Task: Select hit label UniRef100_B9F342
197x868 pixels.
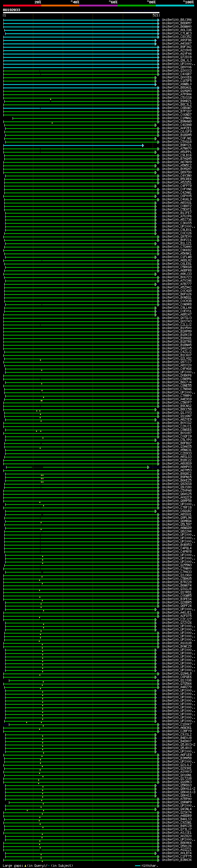Action: (177, 47)
